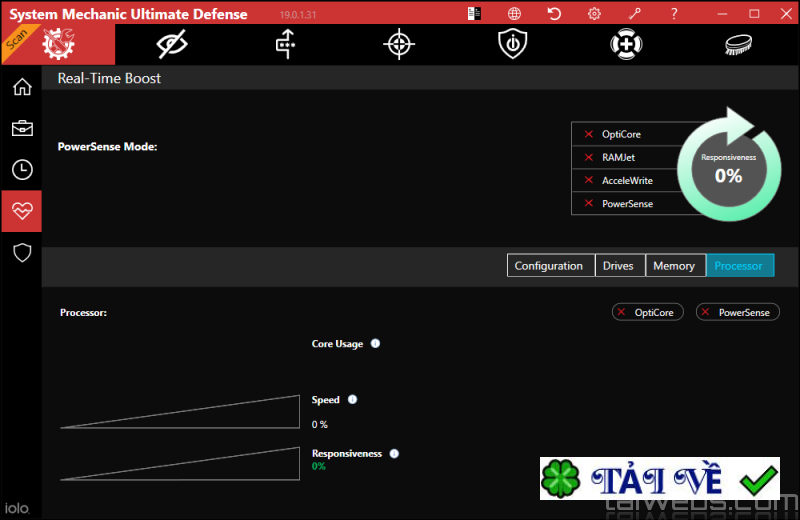This screenshot has height=520, width=800.
Task: Open the shield security sidebar icon
Action: click(22, 253)
